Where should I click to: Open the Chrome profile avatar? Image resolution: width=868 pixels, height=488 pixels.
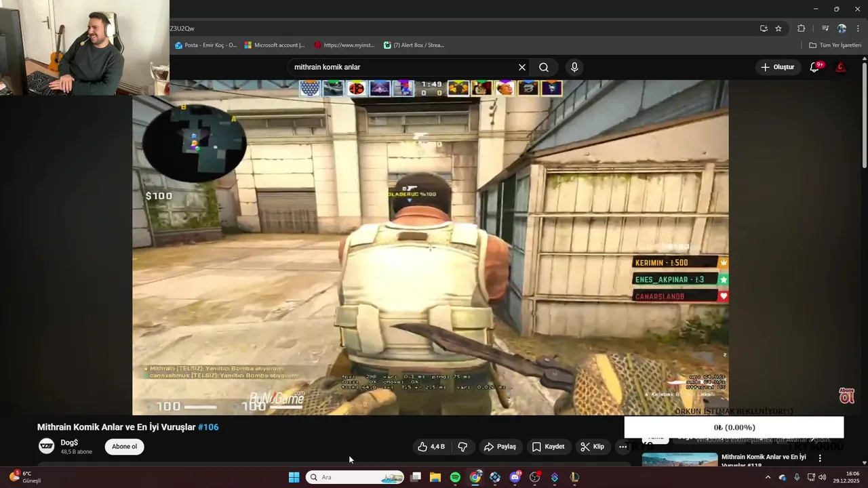pos(842,28)
